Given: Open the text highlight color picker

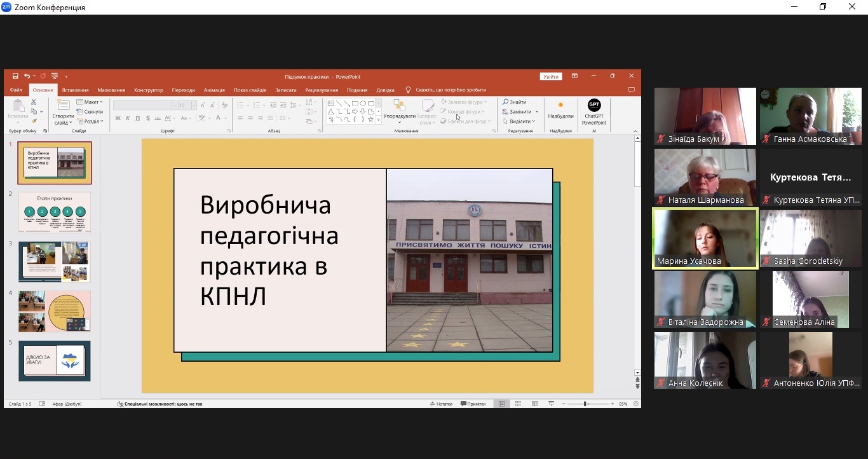Looking at the screenshot, I should point(201,118).
